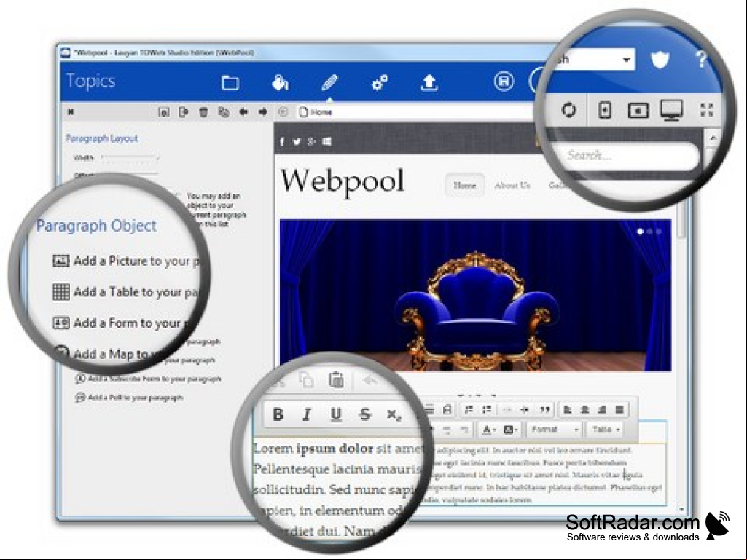
Task: Collapse the side panel with the leftmost toolbar icon
Action: click(71, 112)
